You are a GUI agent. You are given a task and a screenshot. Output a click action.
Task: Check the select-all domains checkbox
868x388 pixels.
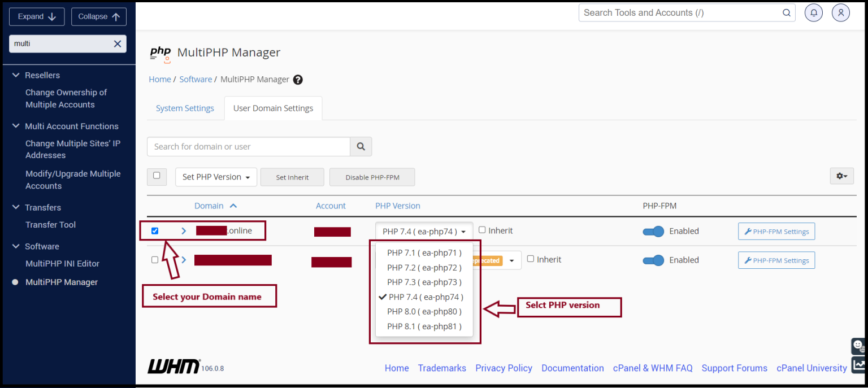coord(157,176)
